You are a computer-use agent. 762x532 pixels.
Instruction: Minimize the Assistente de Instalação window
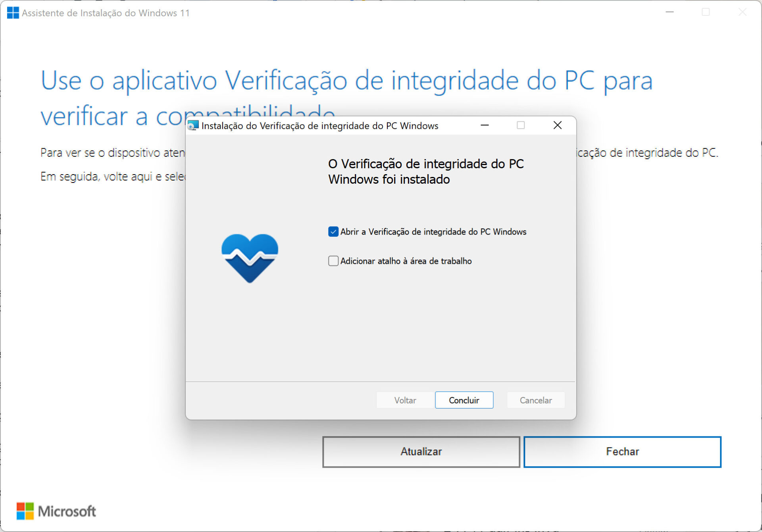click(x=670, y=12)
